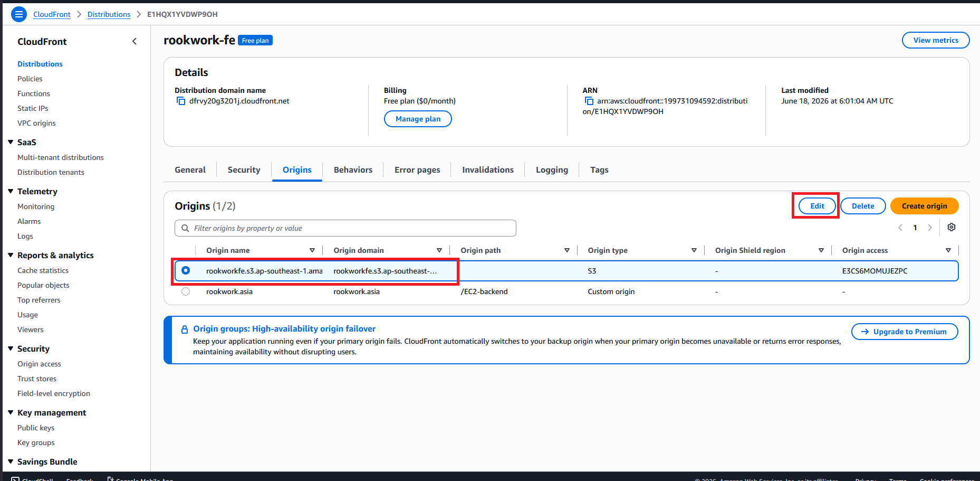The height and width of the screenshot is (481, 980).
Task: Collapse the Reports & analytics section
Action: pyautogui.click(x=11, y=255)
